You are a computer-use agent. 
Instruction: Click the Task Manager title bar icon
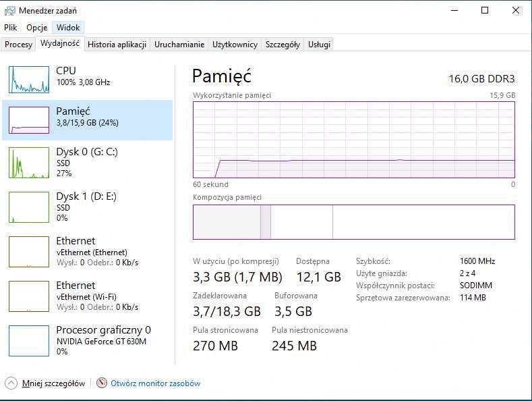[x=9, y=10]
